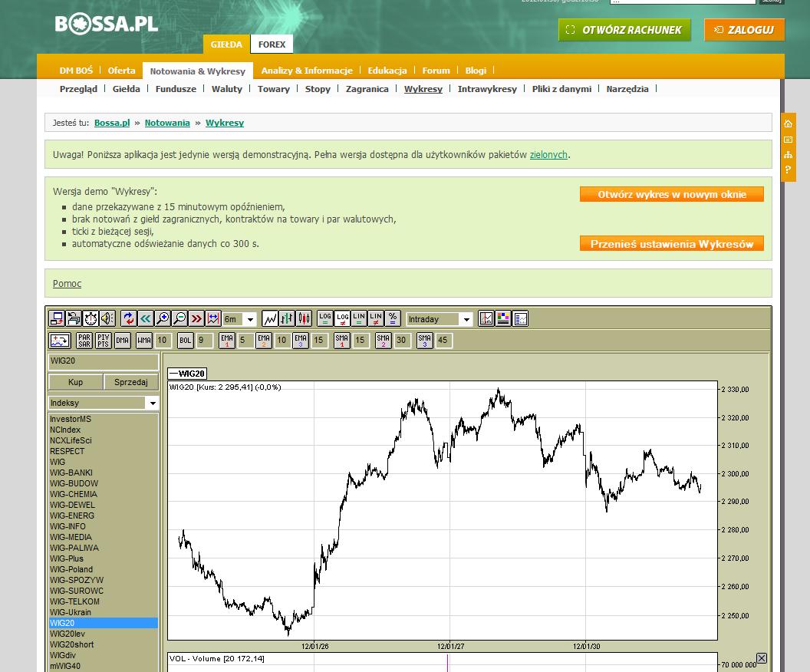Click the fit range horizontal arrow icon
810x672 pixels.
[213, 318]
